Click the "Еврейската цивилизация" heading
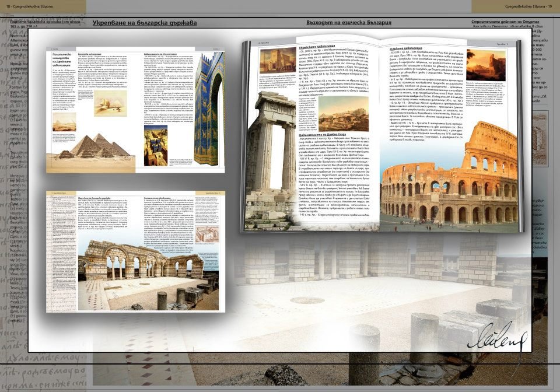The width and height of the screenshot is (560, 392). coord(316,47)
